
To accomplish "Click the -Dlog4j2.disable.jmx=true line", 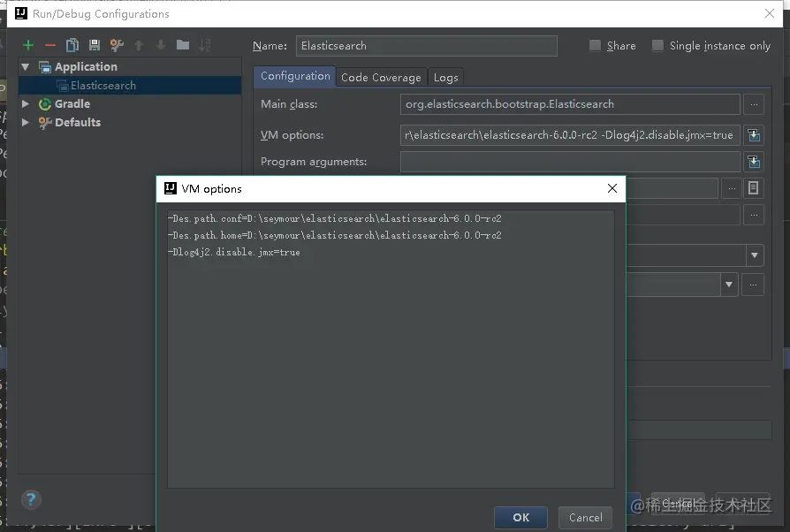I will click(234, 252).
